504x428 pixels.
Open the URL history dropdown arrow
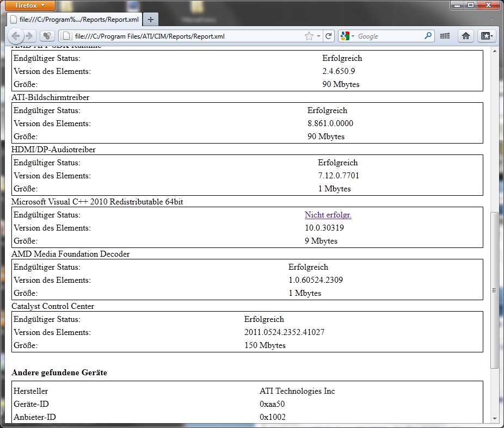point(318,36)
